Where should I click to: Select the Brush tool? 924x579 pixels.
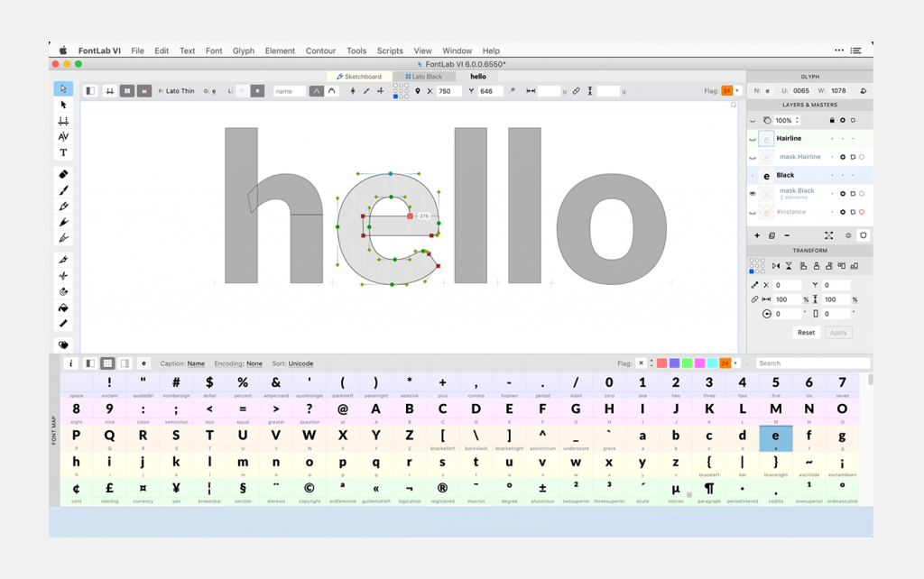[x=63, y=190]
